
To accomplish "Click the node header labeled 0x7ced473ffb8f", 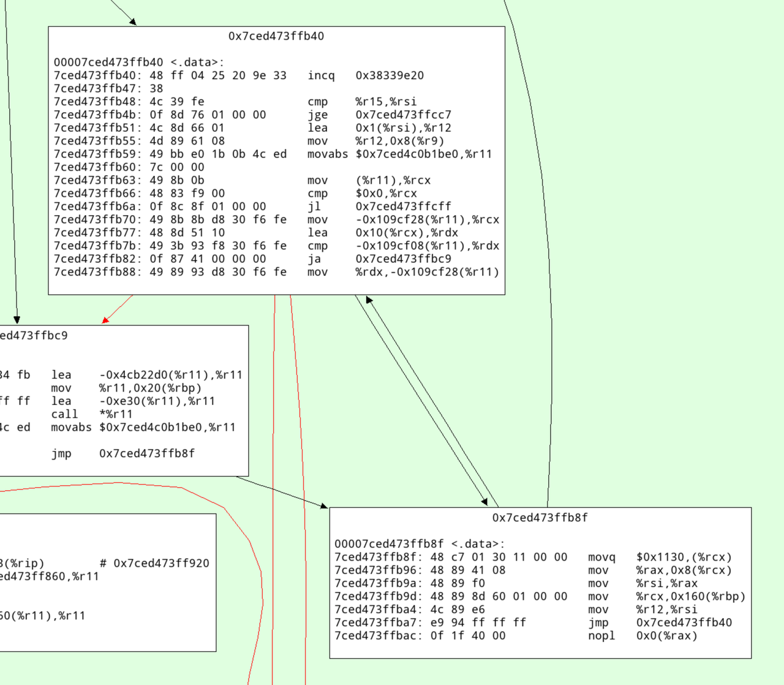I will click(x=540, y=517).
